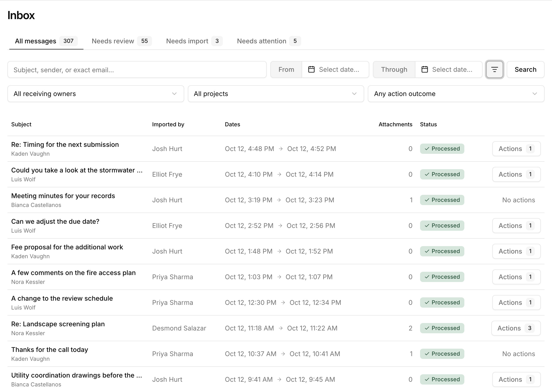Switch to All messages tab
The height and width of the screenshot is (392, 552).
click(x=46, y=41)
